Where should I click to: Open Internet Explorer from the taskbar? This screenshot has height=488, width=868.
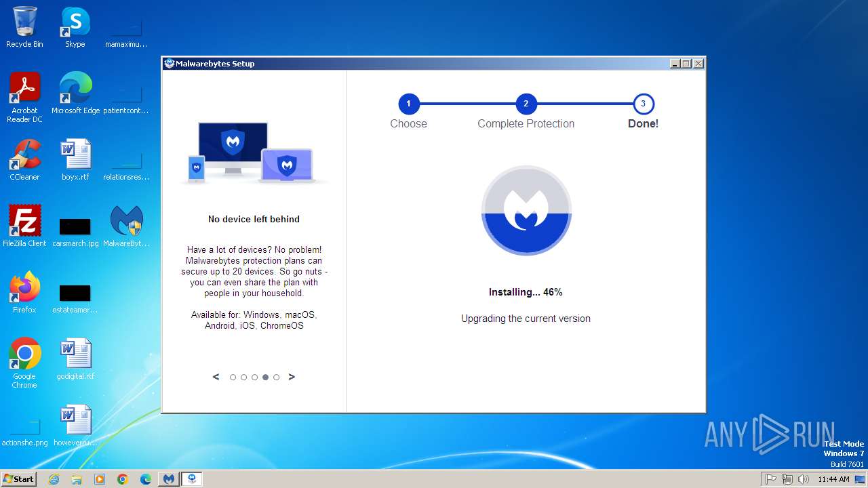pos(54,479)
